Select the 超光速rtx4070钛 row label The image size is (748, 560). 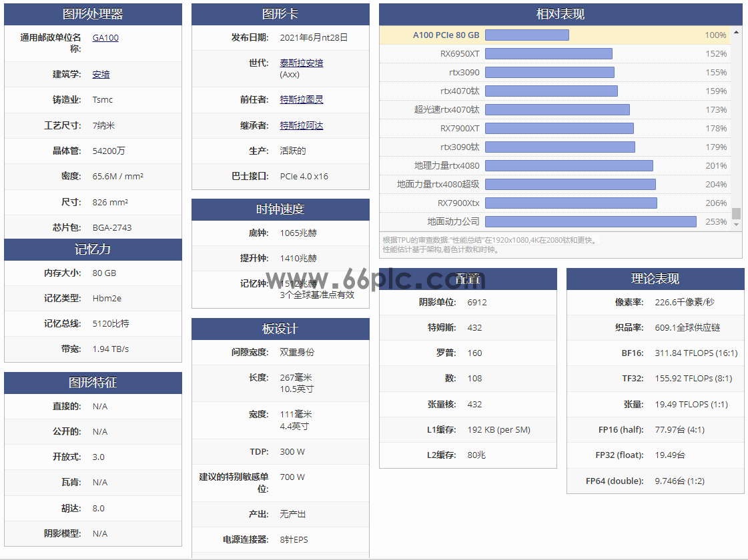[x=447, y=109]
